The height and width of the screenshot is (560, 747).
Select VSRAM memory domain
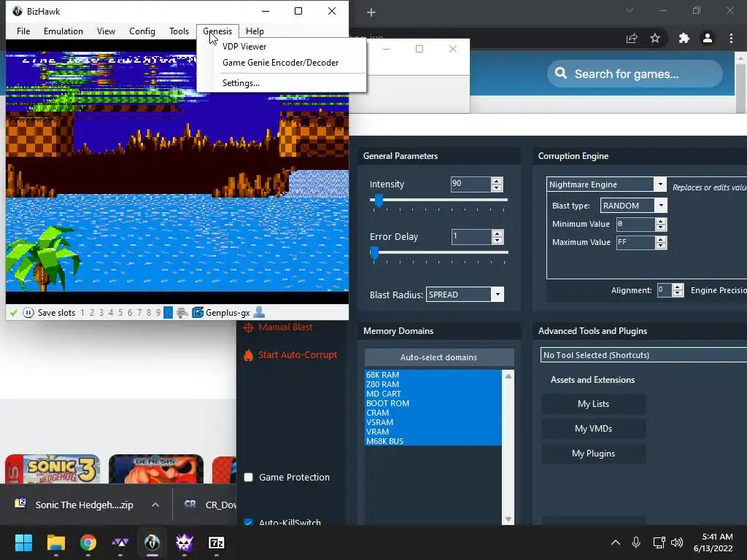pyautogui.click(x=433, y=422)
